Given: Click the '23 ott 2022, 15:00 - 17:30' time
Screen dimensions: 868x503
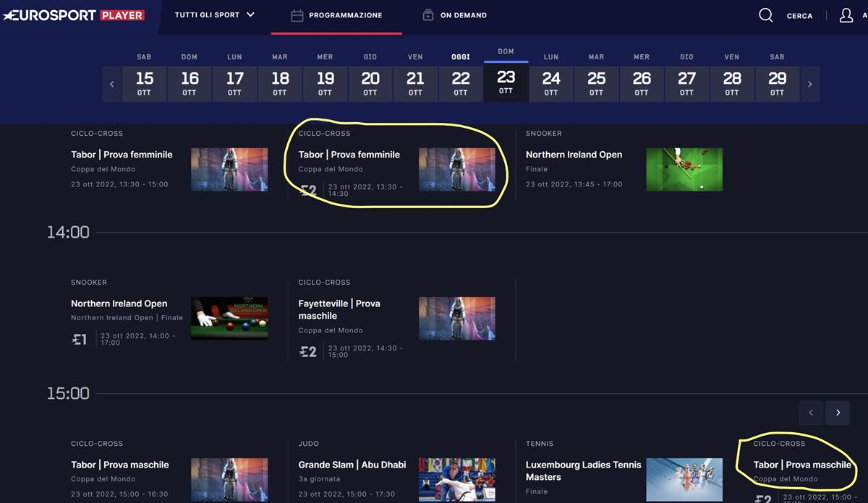Looking at the screenshot, I should 347,494.
